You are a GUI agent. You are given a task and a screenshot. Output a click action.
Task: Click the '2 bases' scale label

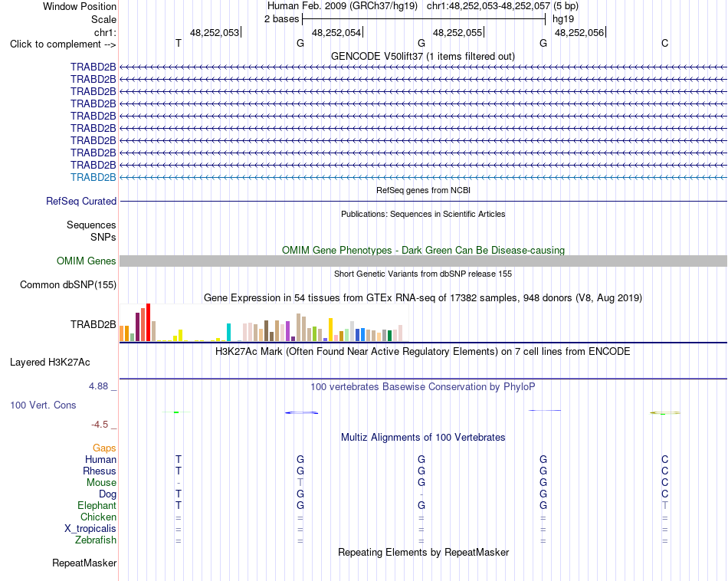pyautogui.click(x=282, y=19)
